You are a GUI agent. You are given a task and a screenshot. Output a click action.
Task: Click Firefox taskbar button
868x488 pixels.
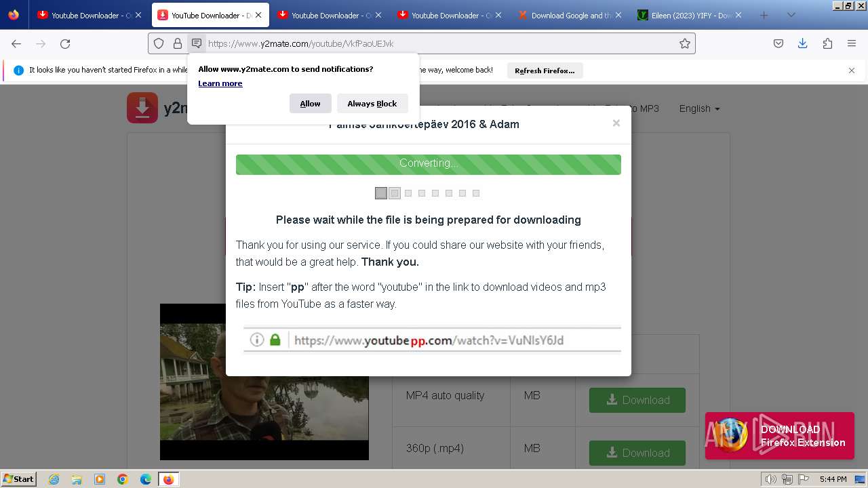pyautogui.click(x=168, y=479)
